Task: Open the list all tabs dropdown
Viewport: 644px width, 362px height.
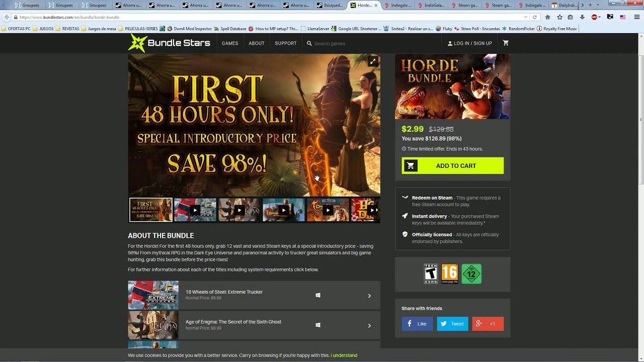Action: tap(597, 5)
